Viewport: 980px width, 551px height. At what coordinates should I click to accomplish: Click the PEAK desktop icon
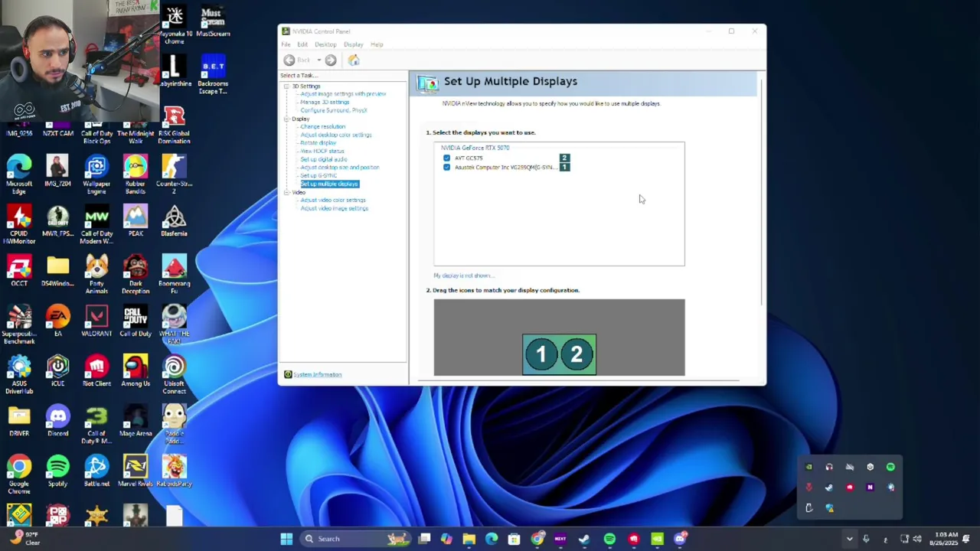(x=136, y=221)
